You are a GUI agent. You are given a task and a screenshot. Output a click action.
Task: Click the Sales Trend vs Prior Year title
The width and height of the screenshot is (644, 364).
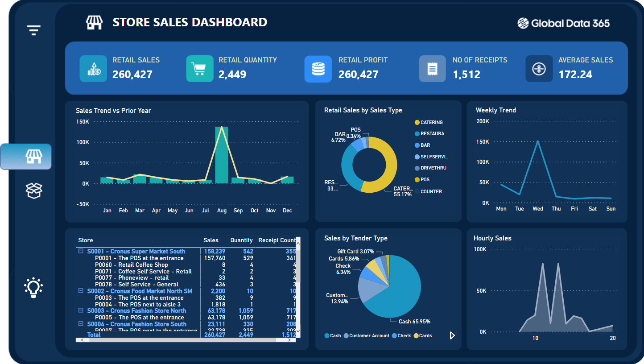pos(113,111)
